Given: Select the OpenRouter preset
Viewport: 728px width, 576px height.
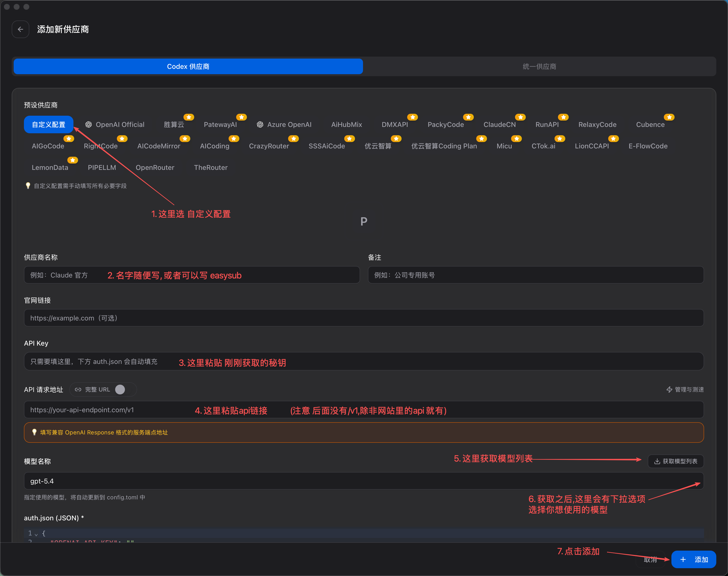Looking at the screenshot, I should (155, 167).
